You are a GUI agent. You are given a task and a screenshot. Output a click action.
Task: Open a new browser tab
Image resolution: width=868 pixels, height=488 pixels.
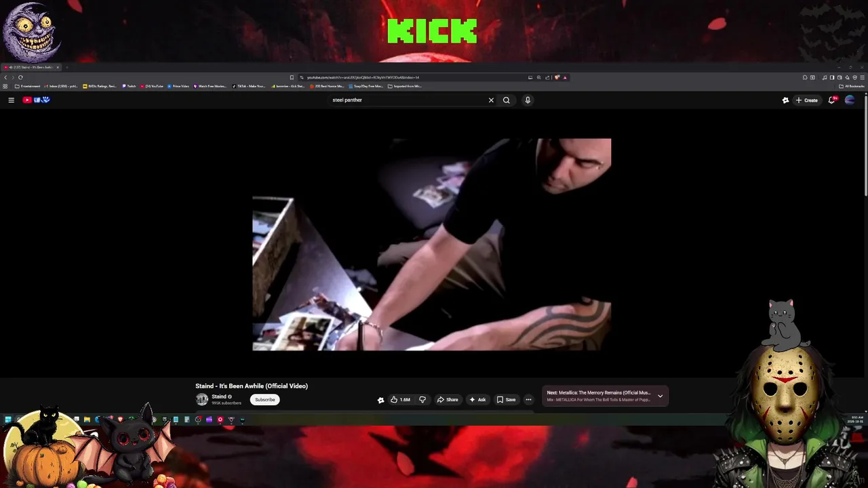tap(67, 67)
